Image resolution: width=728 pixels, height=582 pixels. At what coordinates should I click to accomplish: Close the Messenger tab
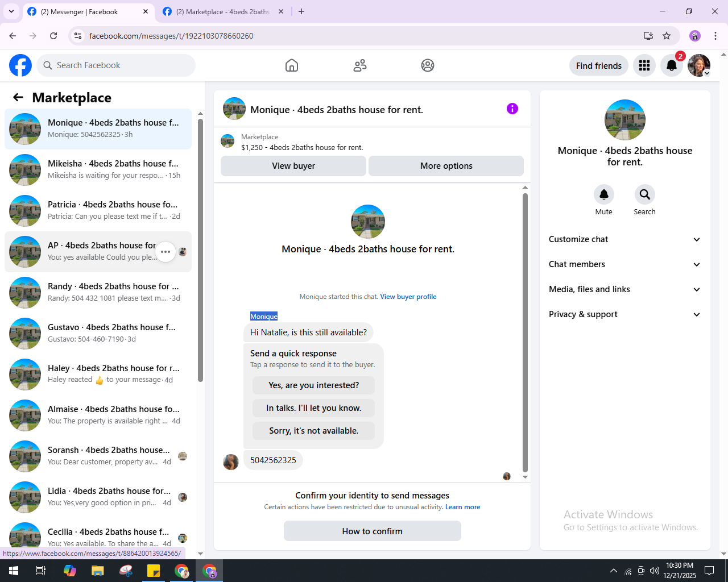pyautogui.click(x=146, y=11)
